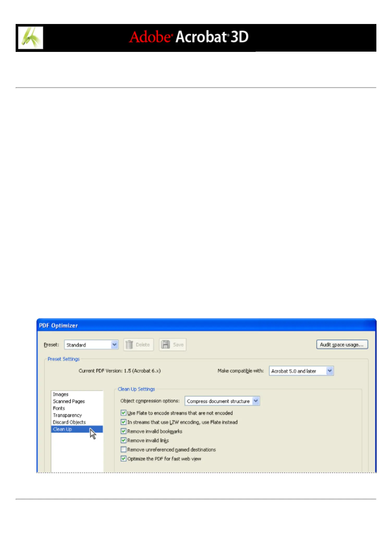Select the Images panel in the list
392x533 pixels.
(77, 394)
